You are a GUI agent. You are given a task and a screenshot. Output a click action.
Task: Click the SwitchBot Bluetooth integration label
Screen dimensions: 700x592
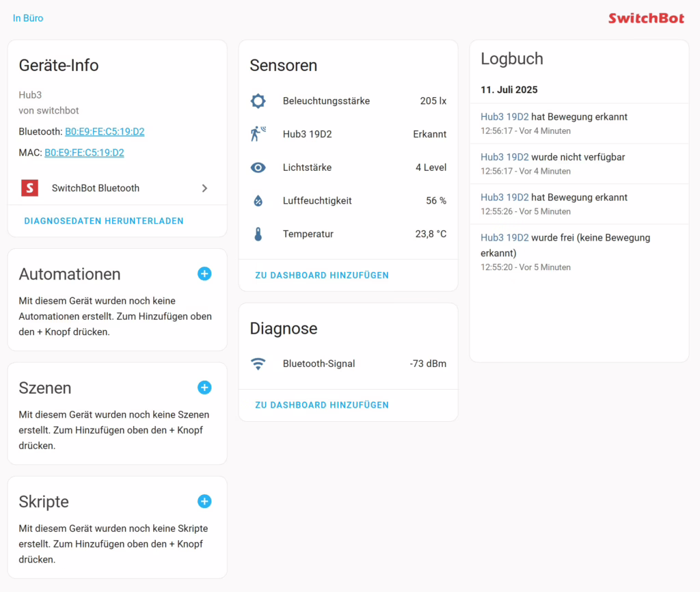[96, 188]
